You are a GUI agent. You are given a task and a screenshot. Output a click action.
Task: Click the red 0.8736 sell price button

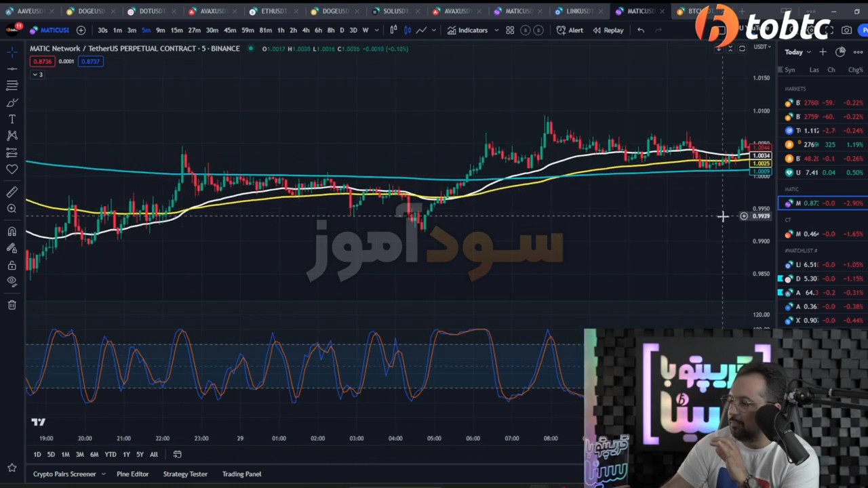(42, 61)
